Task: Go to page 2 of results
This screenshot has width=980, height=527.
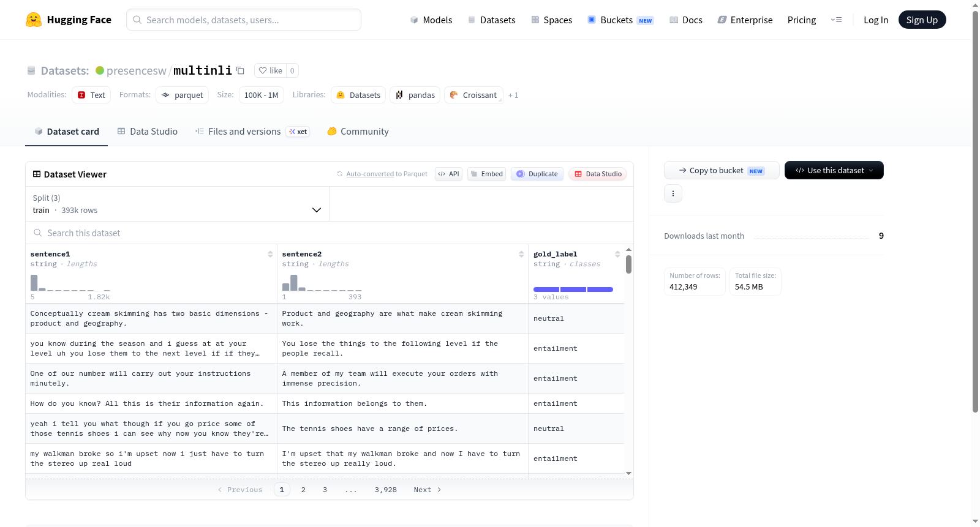Action: (x=303, y=490)
